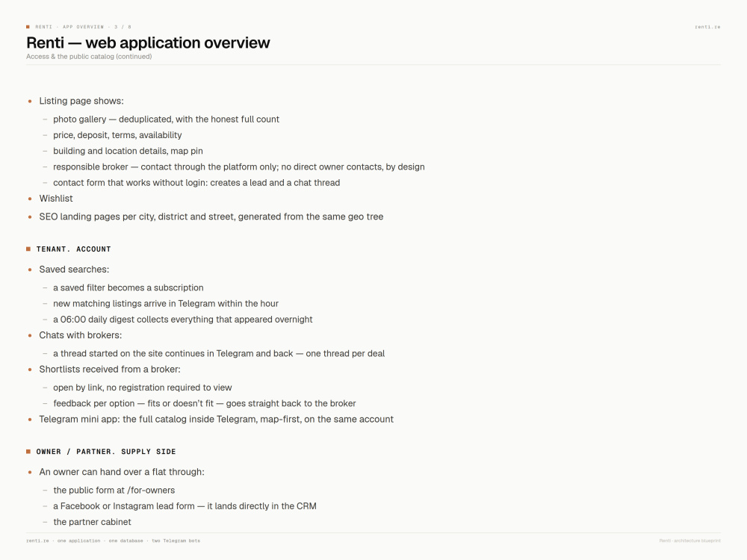Select the TENANT. ACCOUNT section heading
This screenshot has width=747, height=560.
pyautogui.click(x=73, y=249)
